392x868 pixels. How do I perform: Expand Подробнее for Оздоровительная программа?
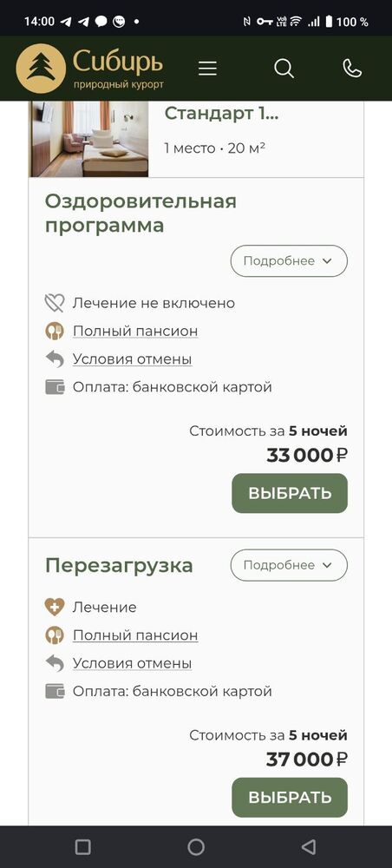(x=289, y=260)
